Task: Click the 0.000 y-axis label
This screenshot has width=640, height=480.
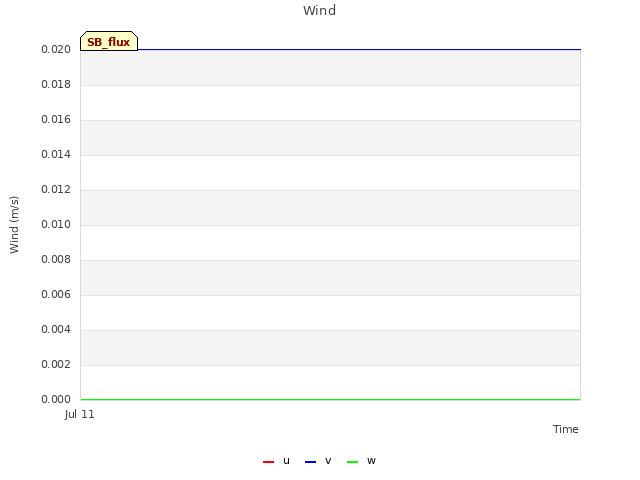Action: [56, 399]
